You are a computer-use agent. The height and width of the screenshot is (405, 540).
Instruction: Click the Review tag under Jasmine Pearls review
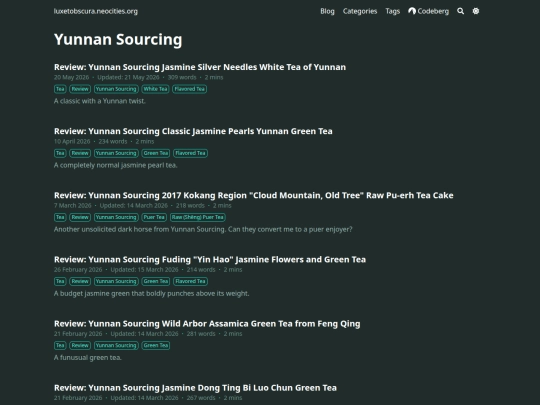point(80,153)
